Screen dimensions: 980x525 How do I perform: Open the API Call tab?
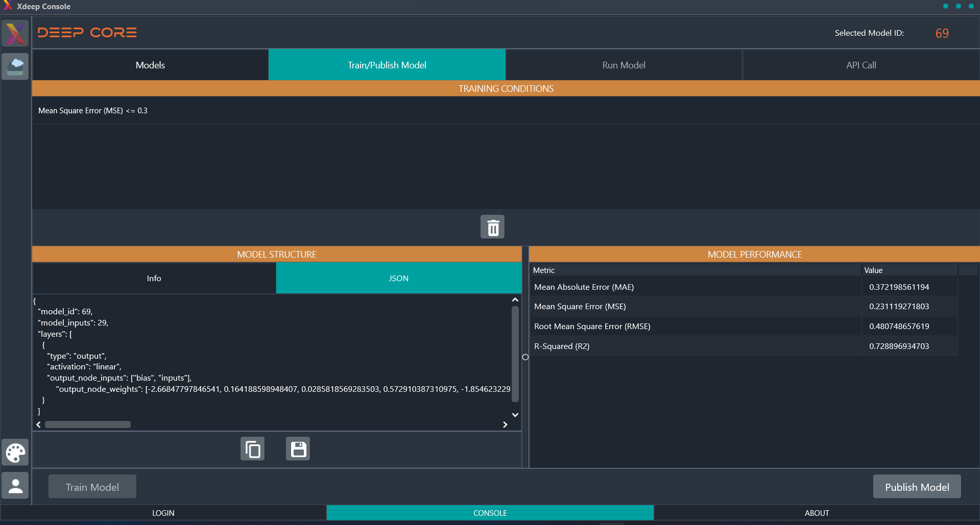click(x=861, y=65)
